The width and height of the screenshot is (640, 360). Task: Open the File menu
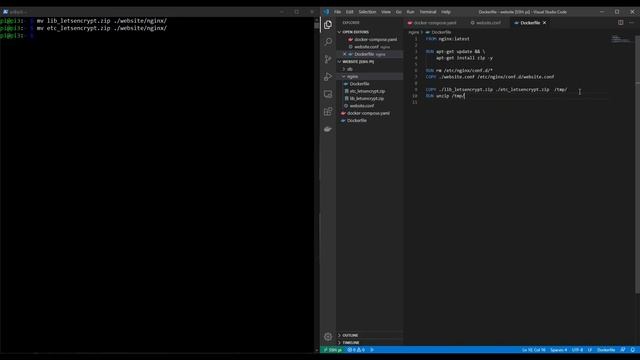(338, 12)
